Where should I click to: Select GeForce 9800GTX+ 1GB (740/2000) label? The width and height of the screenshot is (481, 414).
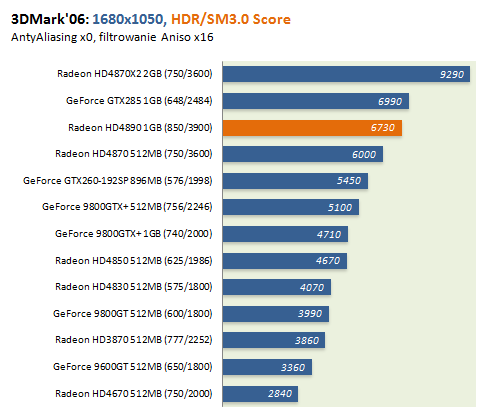click(x=134, y=234)
